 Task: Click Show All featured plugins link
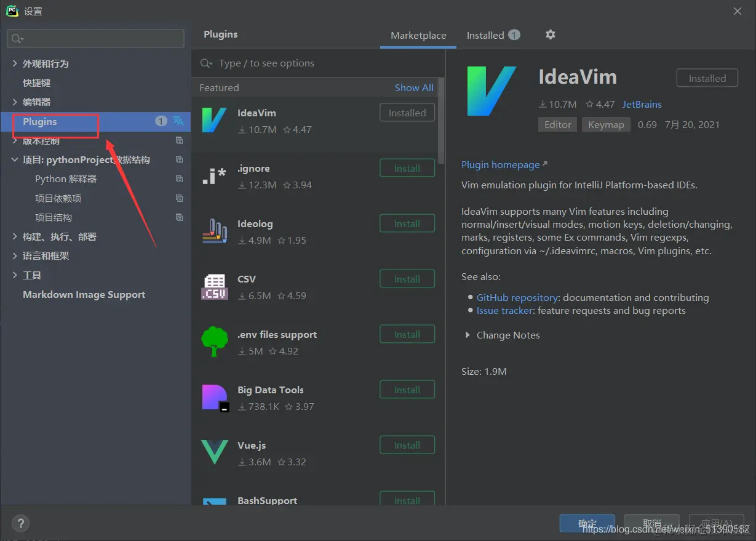coord(414,87)
